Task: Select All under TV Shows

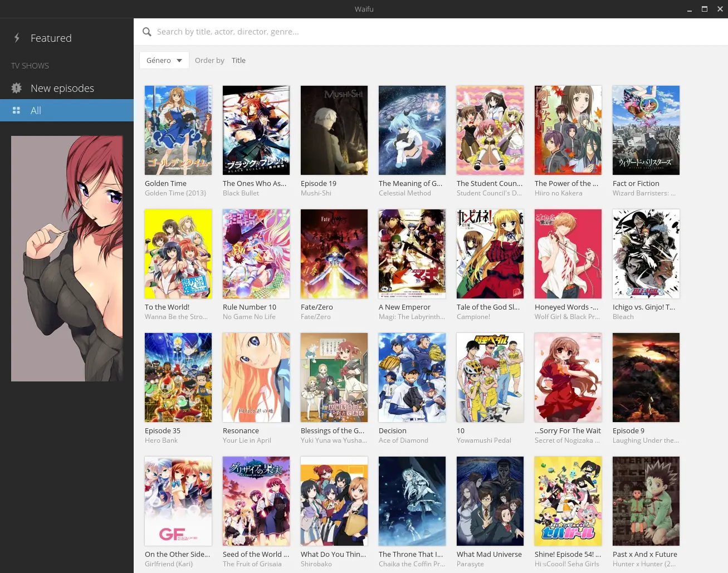Action: (67, 110)
